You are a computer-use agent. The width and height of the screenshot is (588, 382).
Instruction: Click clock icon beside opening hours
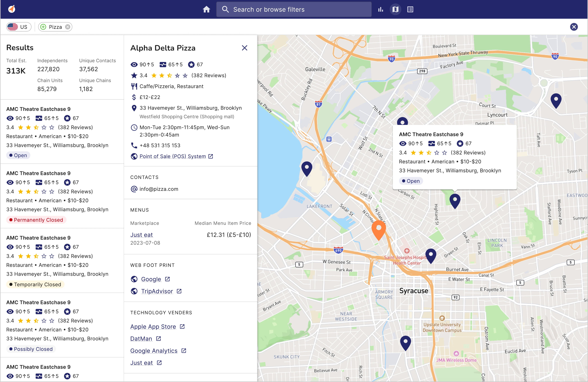coord(134,128)
